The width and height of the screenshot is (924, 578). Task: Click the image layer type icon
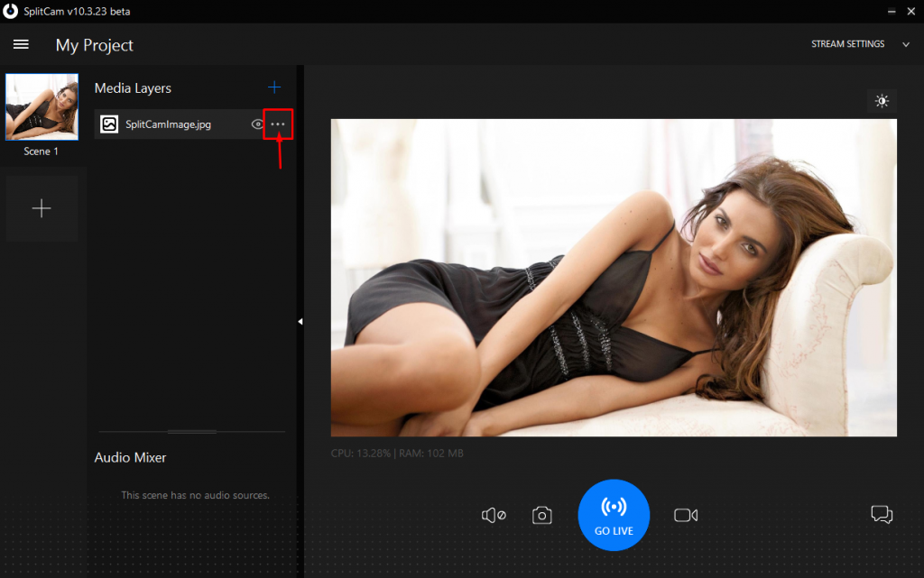tap(109, 124)
